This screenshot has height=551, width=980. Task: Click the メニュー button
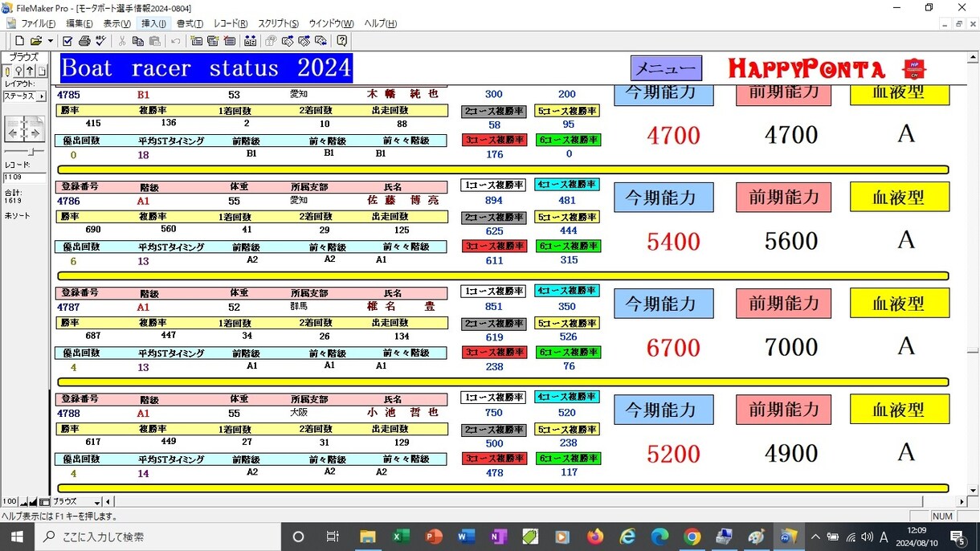tap(666, 68)
